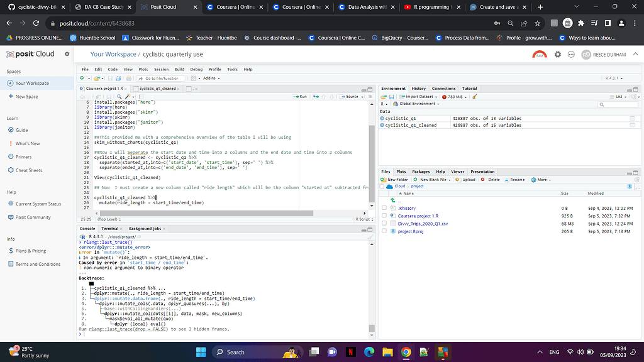
Task: Open the Divvy_Trips_2020_Q1.csv file link
Action: pyautogui.click(x=423, y=224)
